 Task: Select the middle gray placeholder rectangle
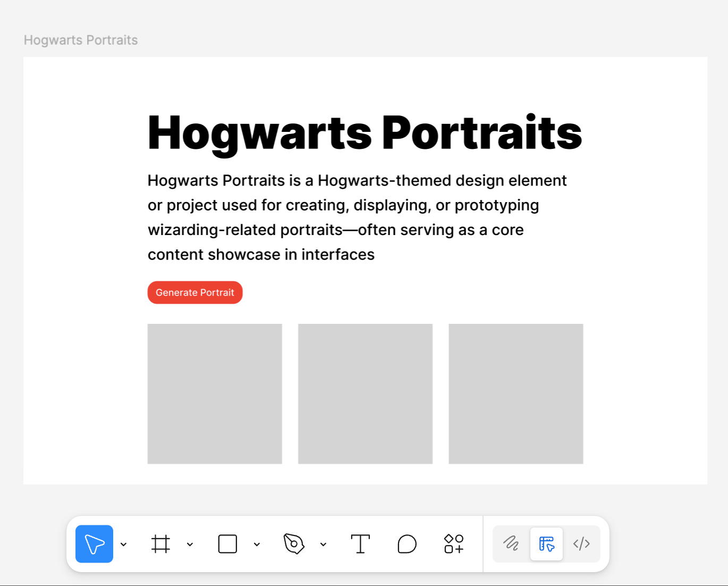click(x=365, y=394)
